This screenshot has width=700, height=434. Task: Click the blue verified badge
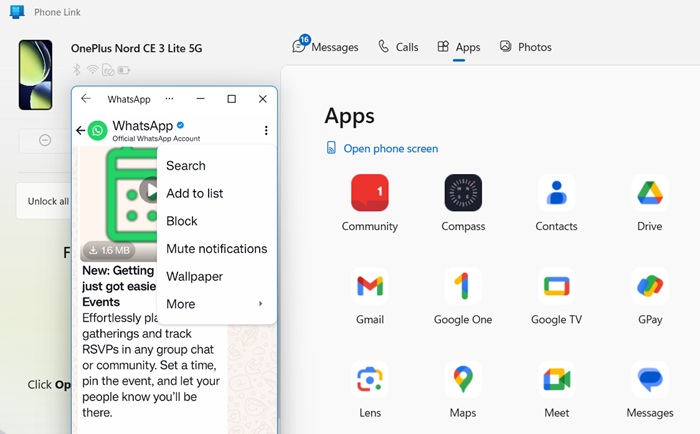180,125
